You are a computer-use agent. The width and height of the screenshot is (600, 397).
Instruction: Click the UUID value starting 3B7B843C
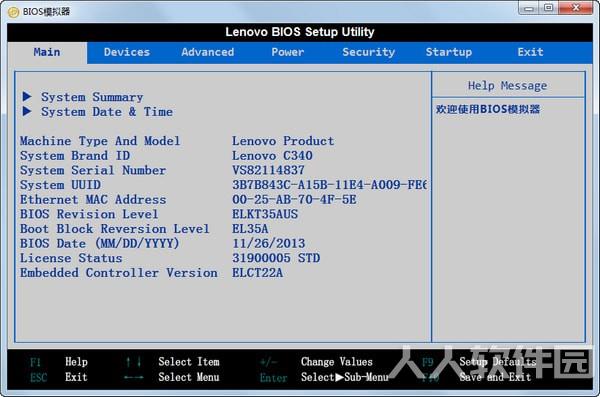(x=329, y=185)
